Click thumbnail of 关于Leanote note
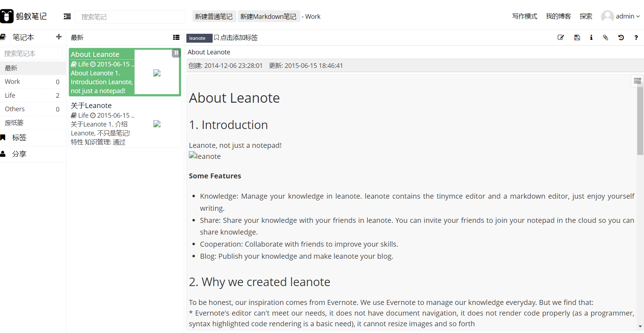This screenshot has height=333, width=644. (157, 124)
